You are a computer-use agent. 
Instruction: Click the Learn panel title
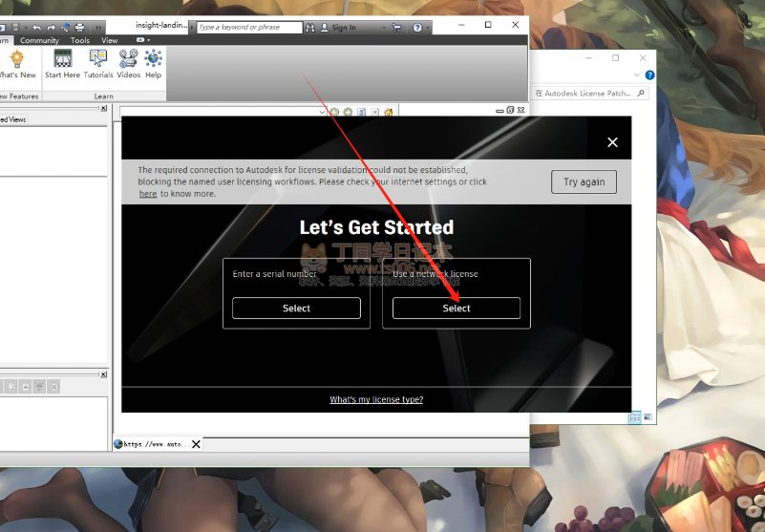click(103, 96)
